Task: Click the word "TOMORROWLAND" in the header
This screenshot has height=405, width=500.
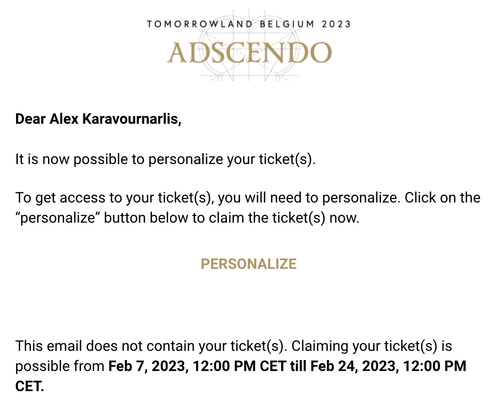Action: tap(200, 24)
